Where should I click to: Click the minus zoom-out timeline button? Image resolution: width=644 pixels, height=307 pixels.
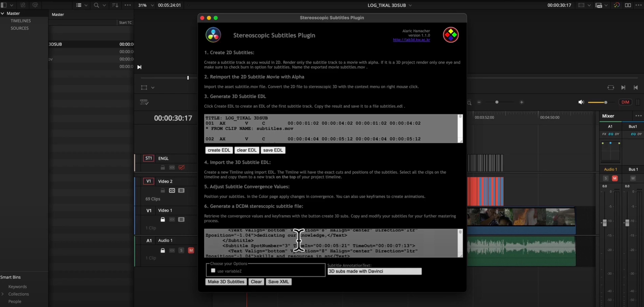479,102
